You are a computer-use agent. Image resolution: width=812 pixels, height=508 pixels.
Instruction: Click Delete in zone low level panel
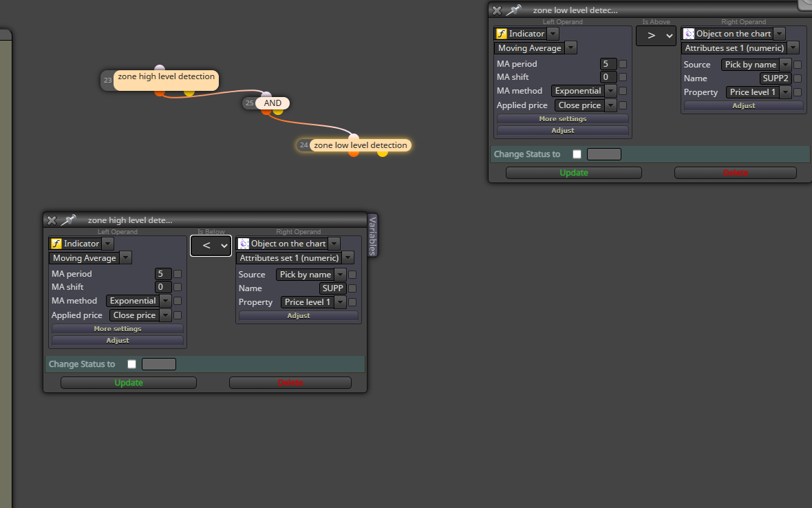(x=736, y=173)
